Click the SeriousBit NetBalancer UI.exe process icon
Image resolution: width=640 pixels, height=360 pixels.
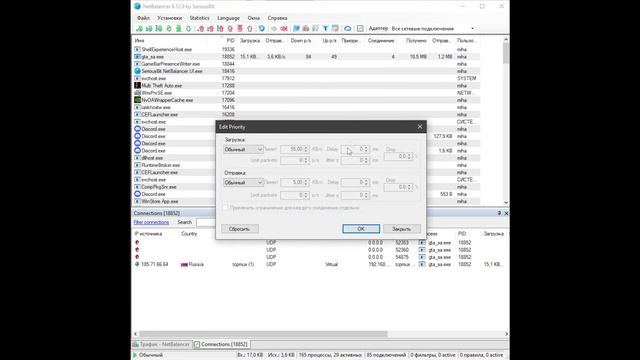pos(138,71)
